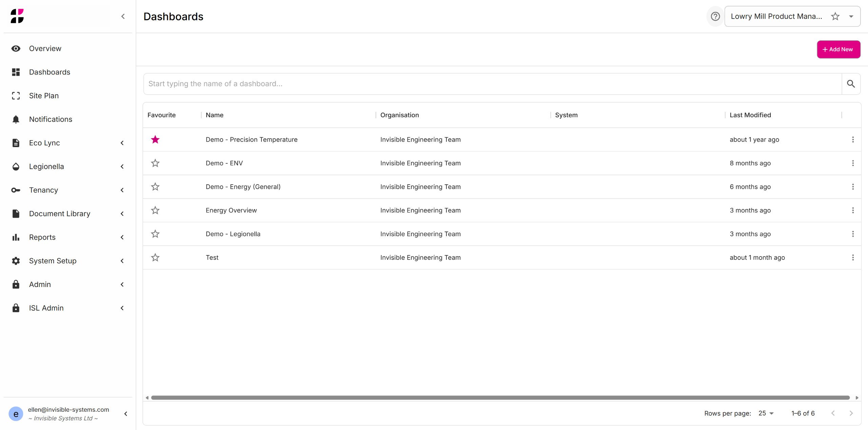The height and width of the screenshot is (430, 868).
Task: Open Rows per page dropdown
Action: 766,413
